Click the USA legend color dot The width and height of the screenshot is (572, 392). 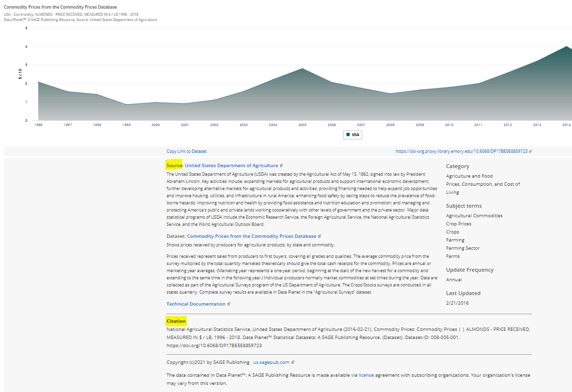click(x=348, y=135)
